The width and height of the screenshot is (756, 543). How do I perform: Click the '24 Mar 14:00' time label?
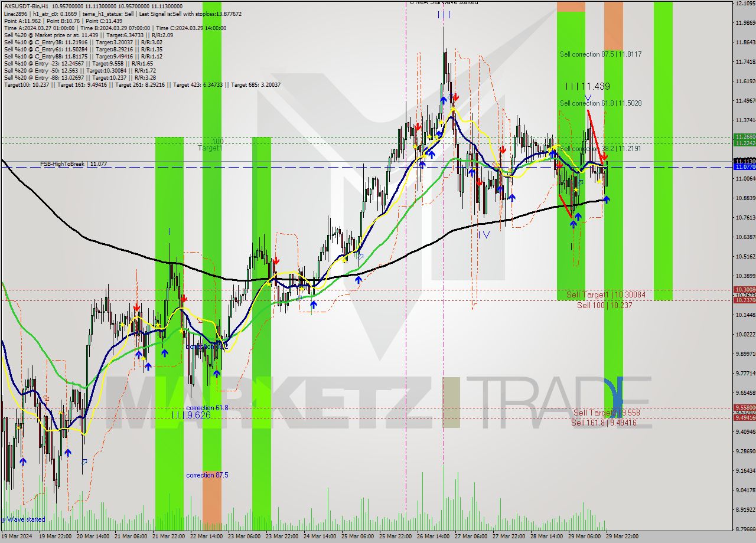(320, 537)
